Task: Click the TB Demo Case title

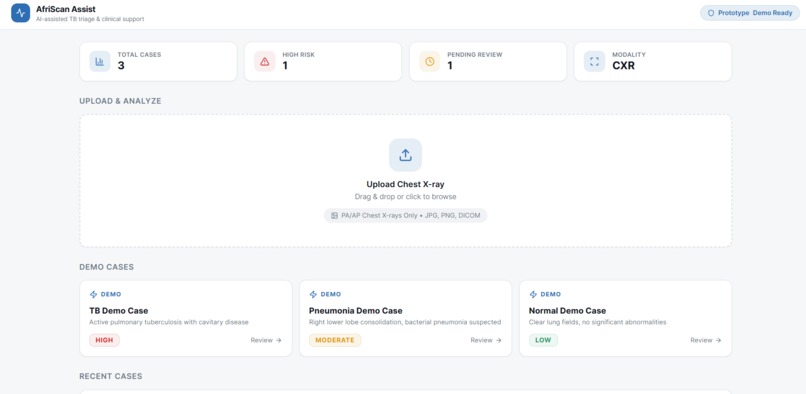Action: pos(119,311)
